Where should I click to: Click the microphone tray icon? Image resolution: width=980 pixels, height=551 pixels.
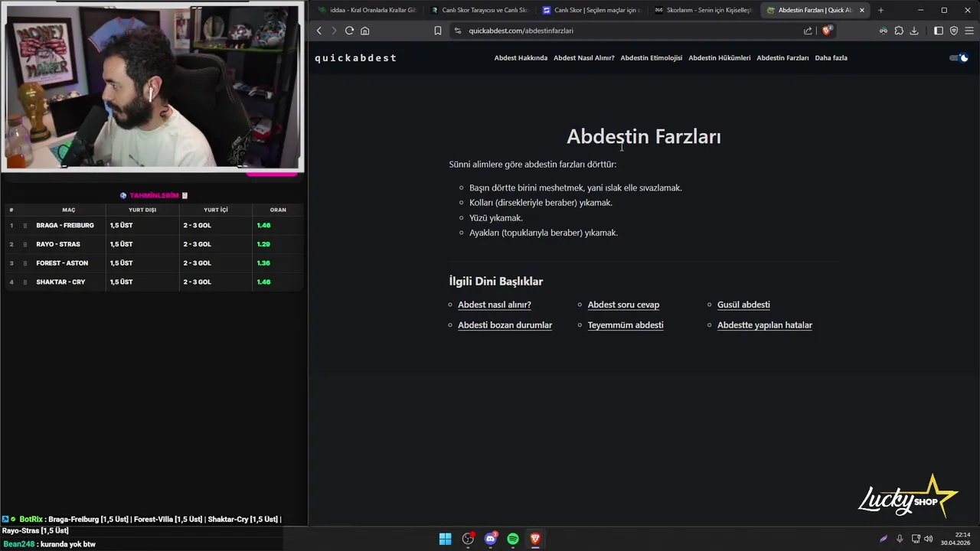tap(900, 539)
